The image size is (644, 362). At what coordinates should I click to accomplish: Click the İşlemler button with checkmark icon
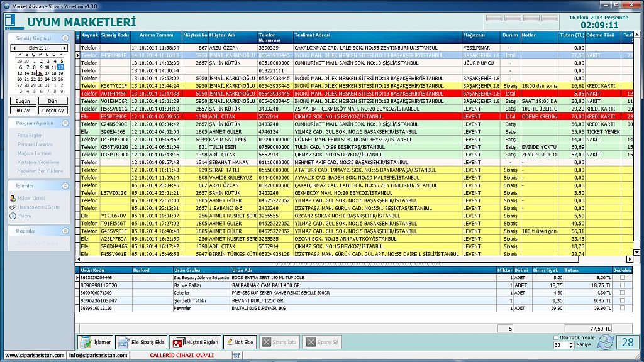tap(95, 342)
